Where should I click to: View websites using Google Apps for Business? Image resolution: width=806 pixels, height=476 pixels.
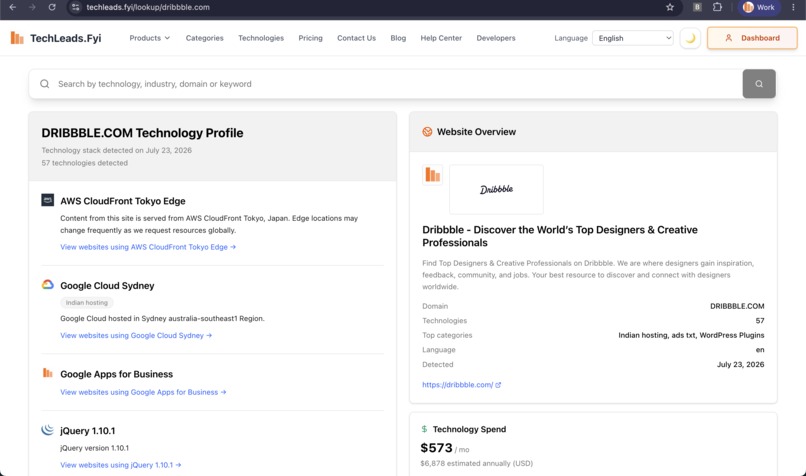(x=143, y=392)
